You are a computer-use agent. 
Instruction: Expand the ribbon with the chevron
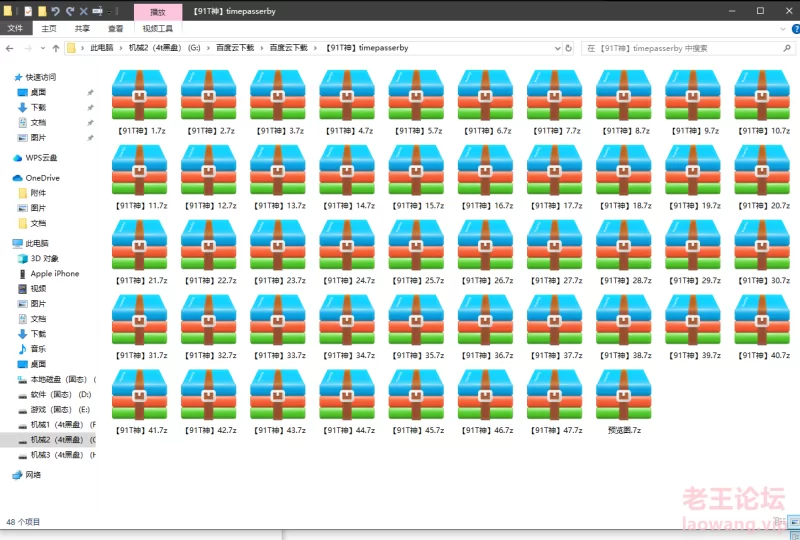[783, 29]
